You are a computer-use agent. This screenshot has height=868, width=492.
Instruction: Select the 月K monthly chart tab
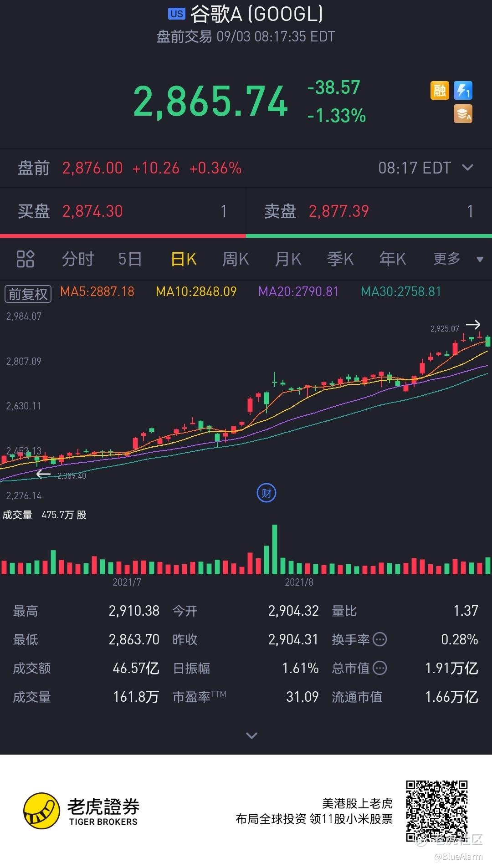pos(288,259)
